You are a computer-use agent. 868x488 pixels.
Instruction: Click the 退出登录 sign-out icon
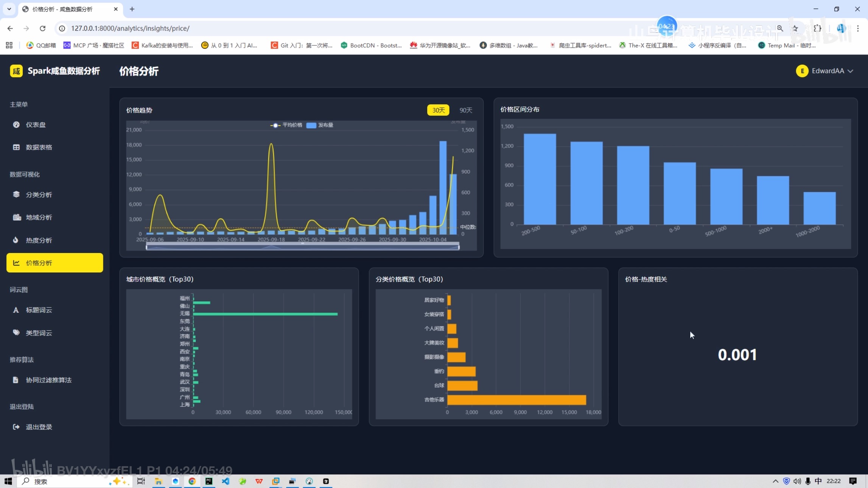coord(16,427)
